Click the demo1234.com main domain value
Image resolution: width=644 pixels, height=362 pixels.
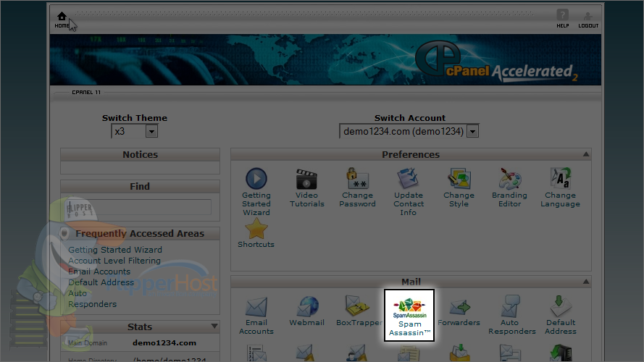(x=164, y=342)
